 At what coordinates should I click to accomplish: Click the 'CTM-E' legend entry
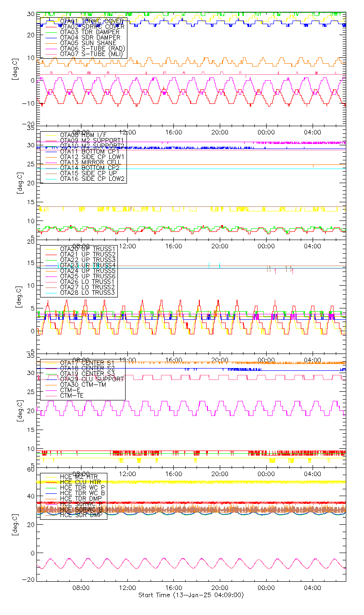(69, 389)
